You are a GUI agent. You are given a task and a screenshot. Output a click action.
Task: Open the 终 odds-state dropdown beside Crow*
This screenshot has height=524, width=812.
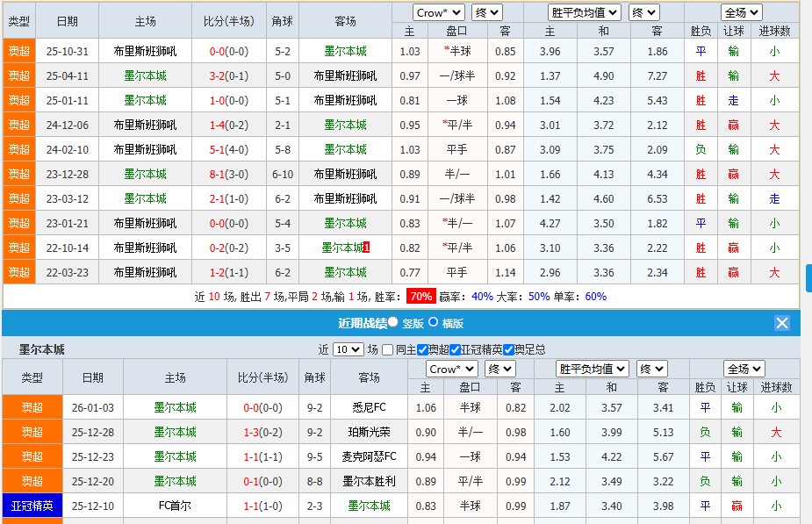(486, 12)
